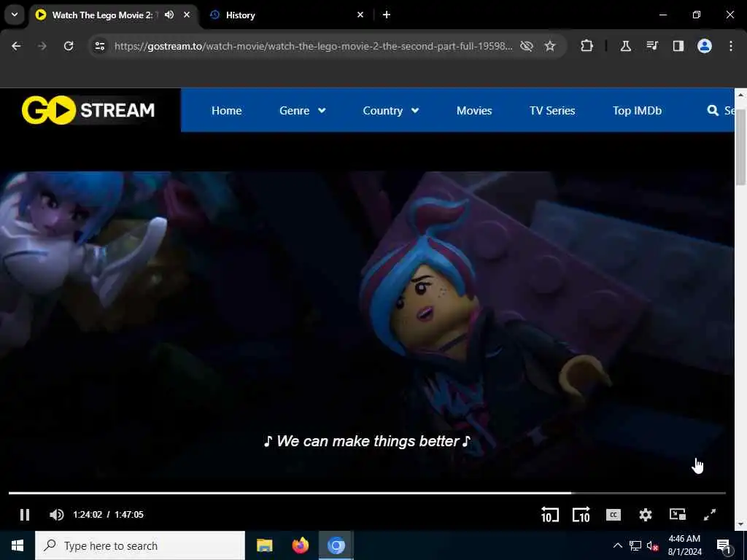The height and width of the screenshot is (560, 747).
Task: Open Chrome three-dot menu
Action: (731, 46)
